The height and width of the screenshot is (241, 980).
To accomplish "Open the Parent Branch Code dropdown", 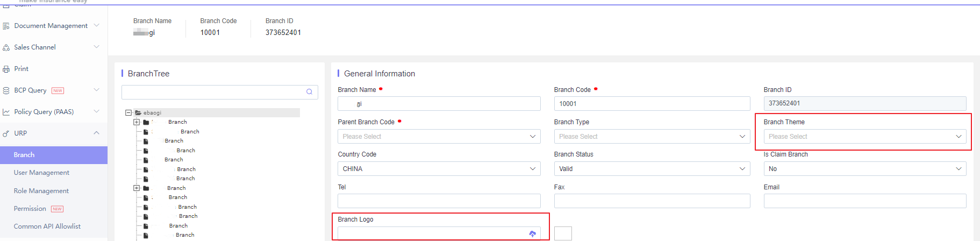I will pyautogui.click(x=439, y=137).
